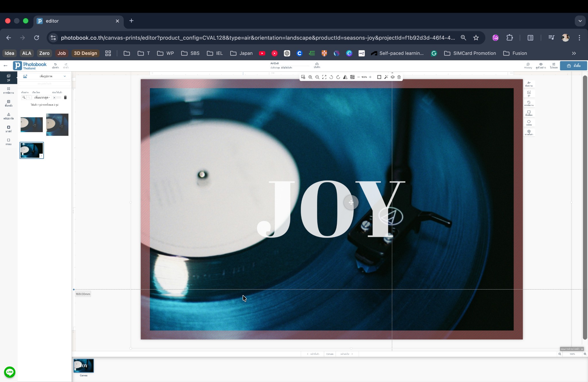Open the eye preview button
The width and height of the screenshot is (588, 382).
click(541, 65)
